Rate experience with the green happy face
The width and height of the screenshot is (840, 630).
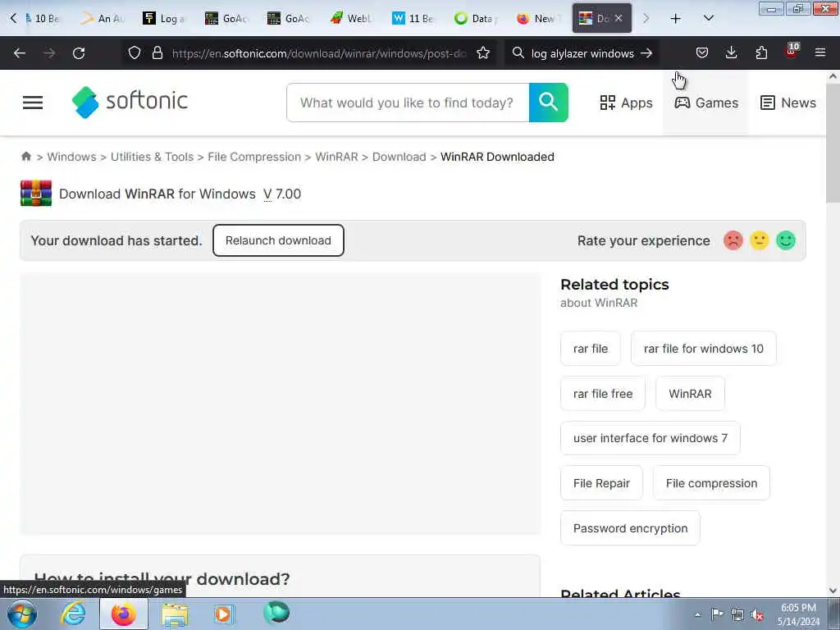pos(785,240)
